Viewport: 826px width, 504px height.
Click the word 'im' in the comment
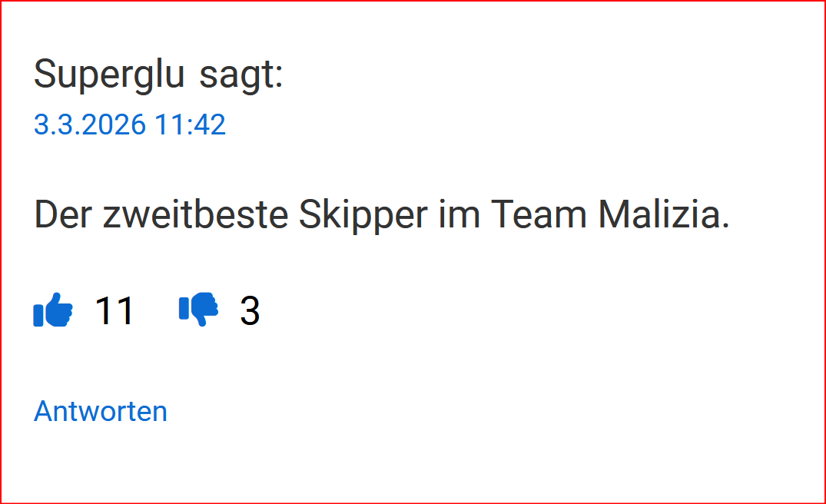[x=459, y=214]
